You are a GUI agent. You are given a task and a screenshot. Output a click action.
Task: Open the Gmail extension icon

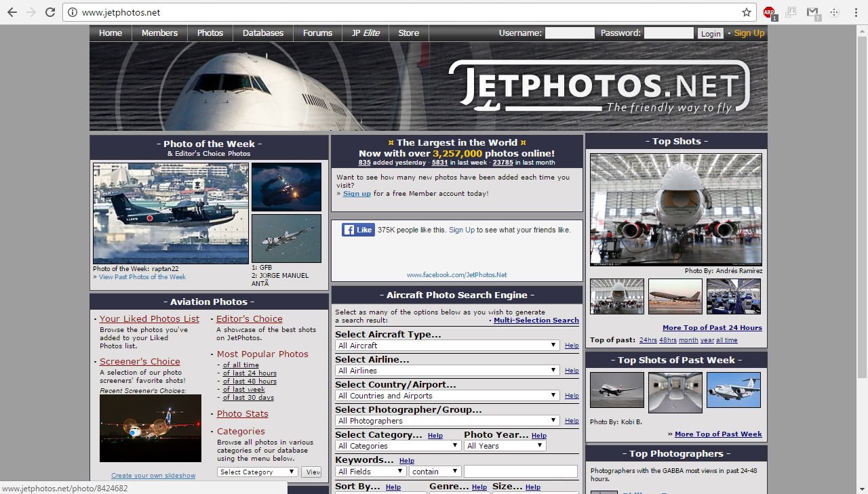click(x=812, y=12)
